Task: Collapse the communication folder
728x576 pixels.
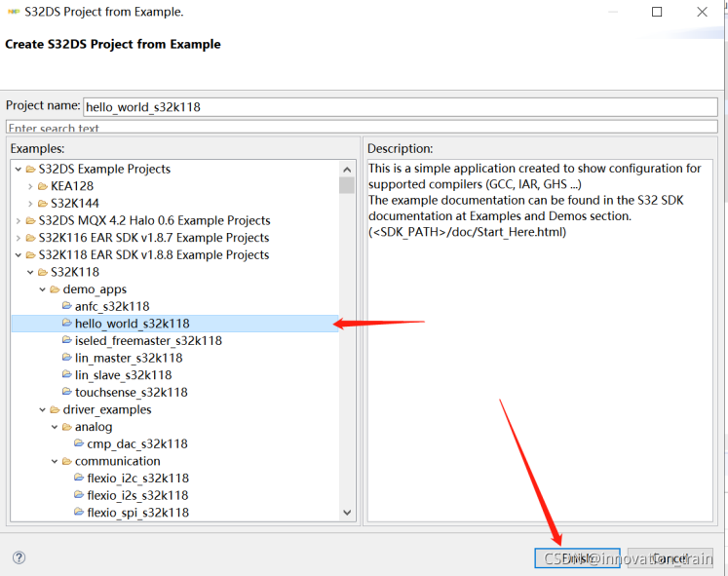Action: tap(55, 461)
